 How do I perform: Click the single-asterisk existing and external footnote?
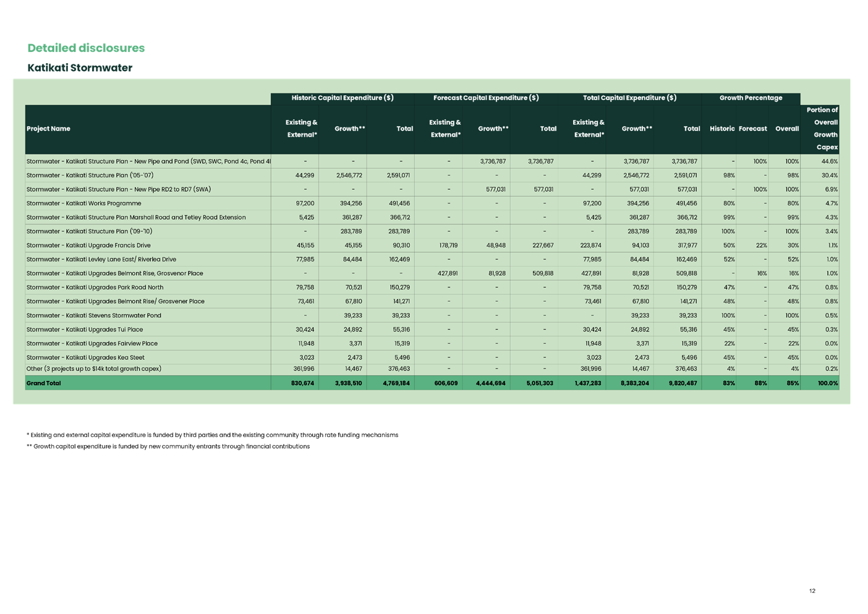(x=213, y=435)
